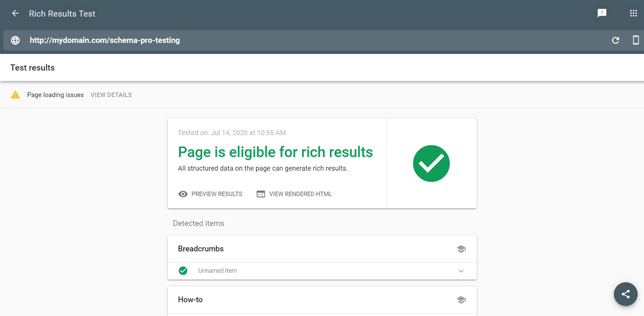Expand the How-to detected items card
Viewport: 644px width, 316px height.
click(322, 299)
